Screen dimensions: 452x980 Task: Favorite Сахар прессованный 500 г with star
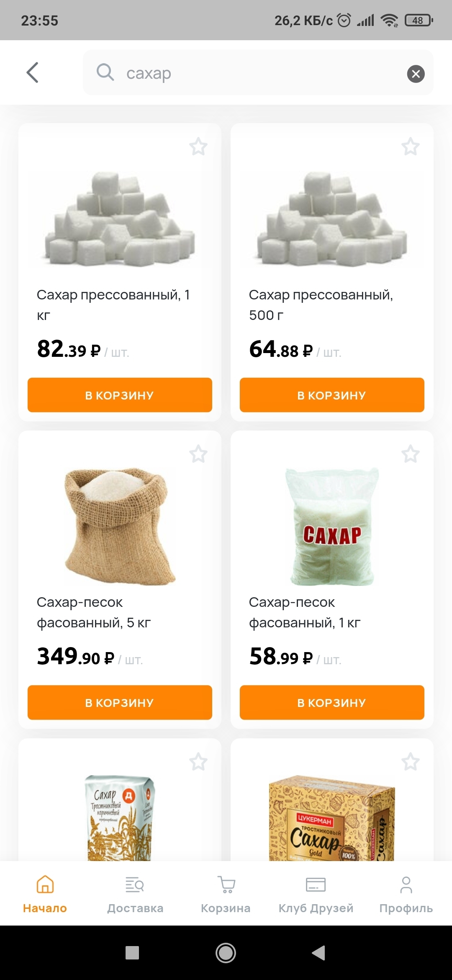tap(411, 147)
